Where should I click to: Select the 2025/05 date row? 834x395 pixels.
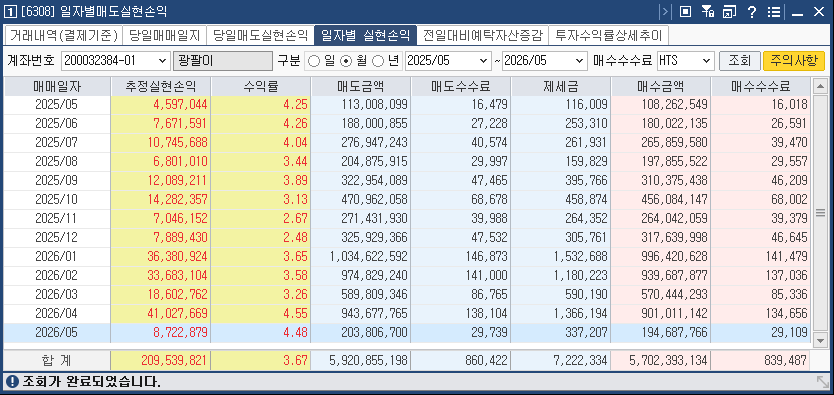(57, 104)
